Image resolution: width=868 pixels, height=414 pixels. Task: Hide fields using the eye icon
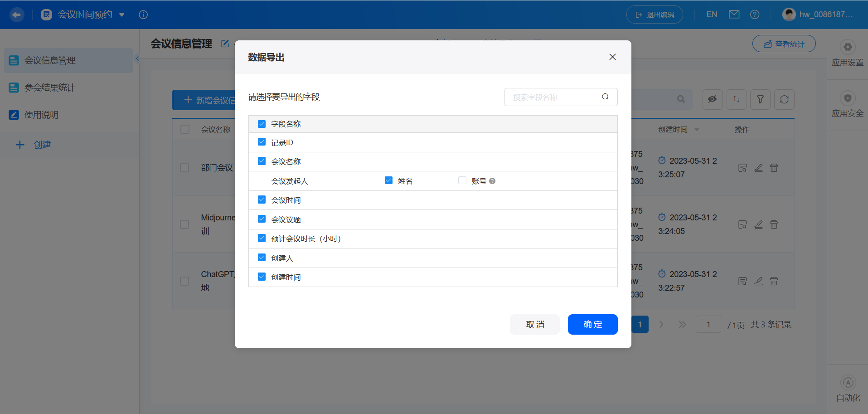click(x=712, y=99)
